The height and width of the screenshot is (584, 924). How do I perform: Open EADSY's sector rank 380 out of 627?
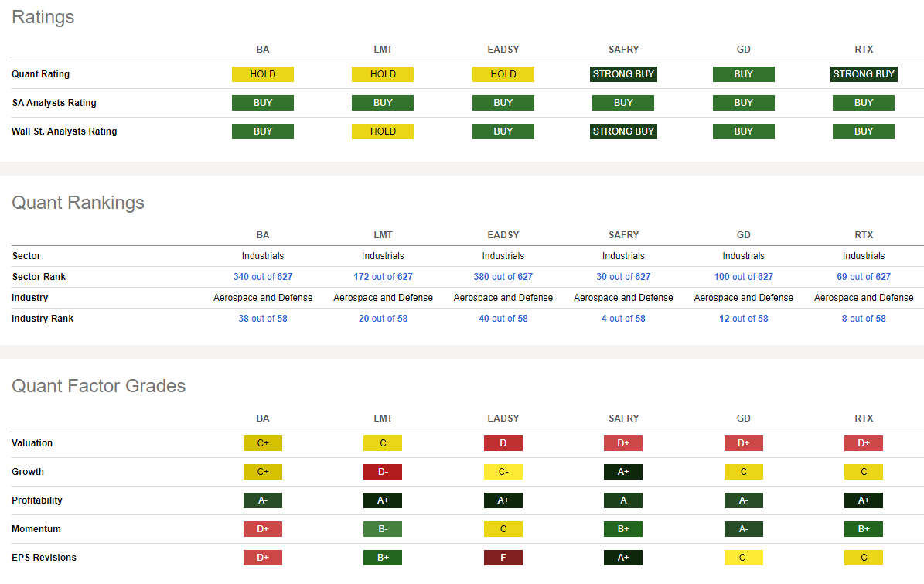pos(503,277)
